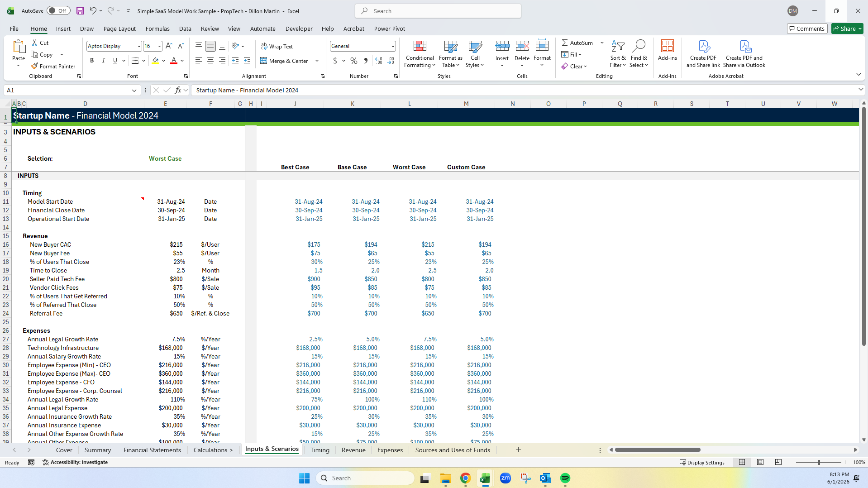The width and height of the screenshot is (868, 488).
Task: Apply percent style number format
Action: point(354,61)
